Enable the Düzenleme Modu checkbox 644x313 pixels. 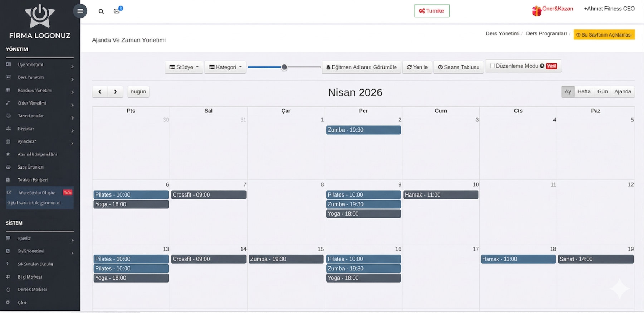click(x=492, y=66)
